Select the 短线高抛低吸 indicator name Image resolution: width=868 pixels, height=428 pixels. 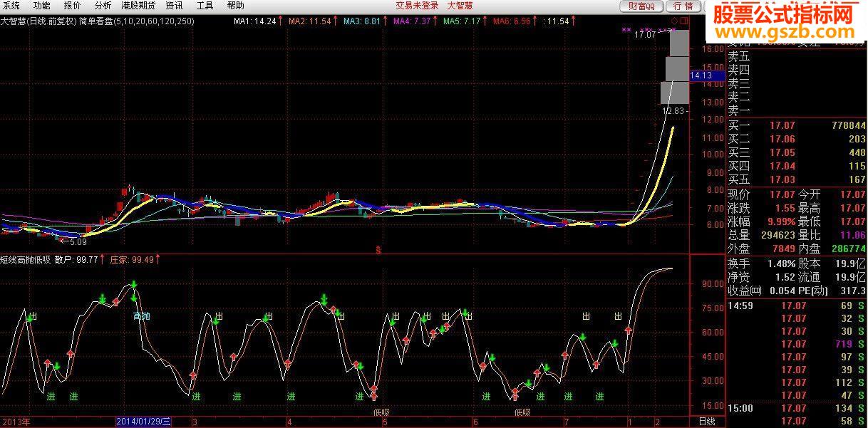coord(26,260)
